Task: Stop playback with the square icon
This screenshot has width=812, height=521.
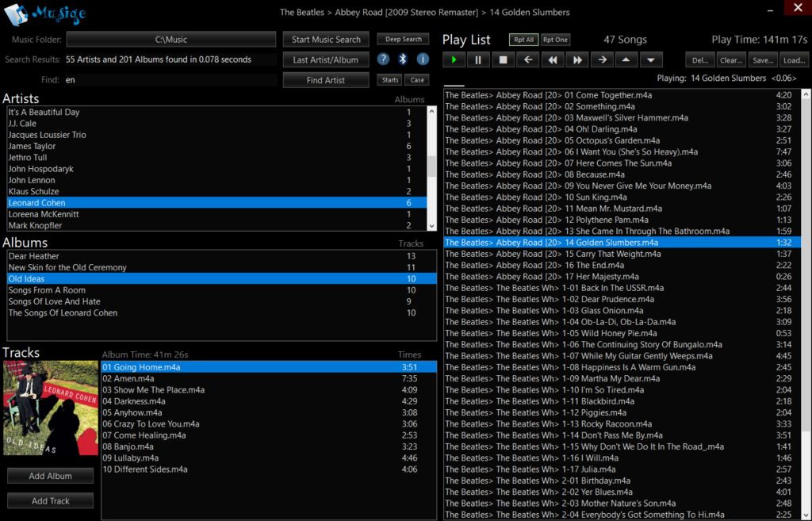Action: tap(503, 59)
